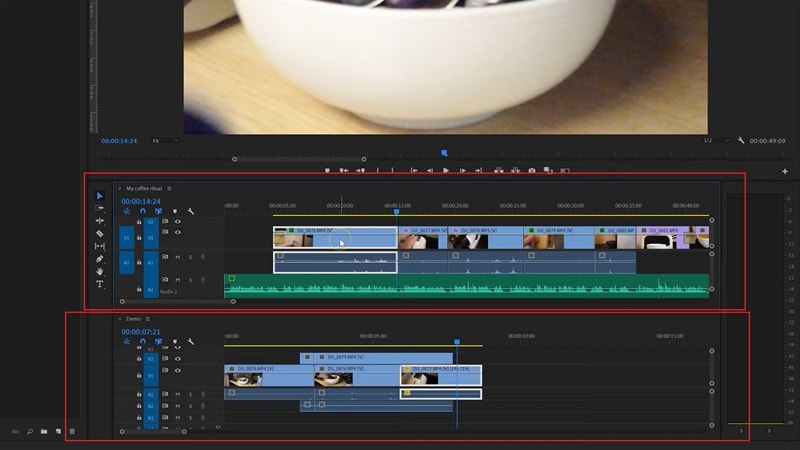Click Play in Program Monitor

446,170
